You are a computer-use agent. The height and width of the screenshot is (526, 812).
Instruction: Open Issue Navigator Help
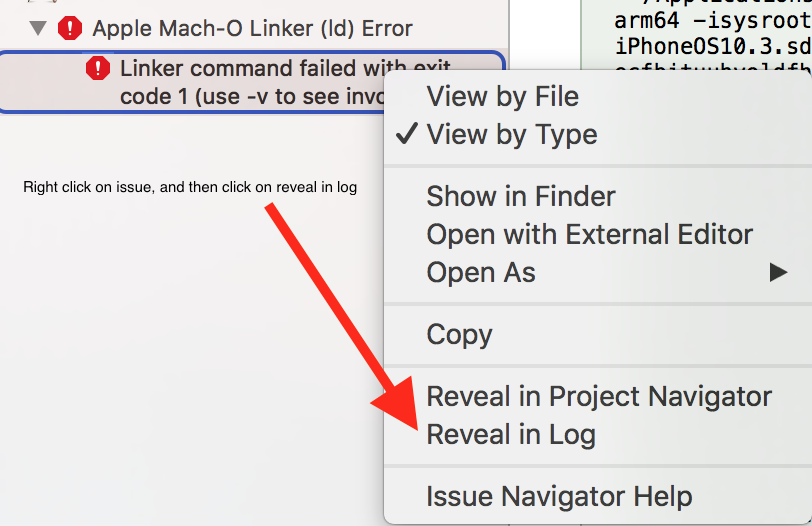click(x=558, y=496)
